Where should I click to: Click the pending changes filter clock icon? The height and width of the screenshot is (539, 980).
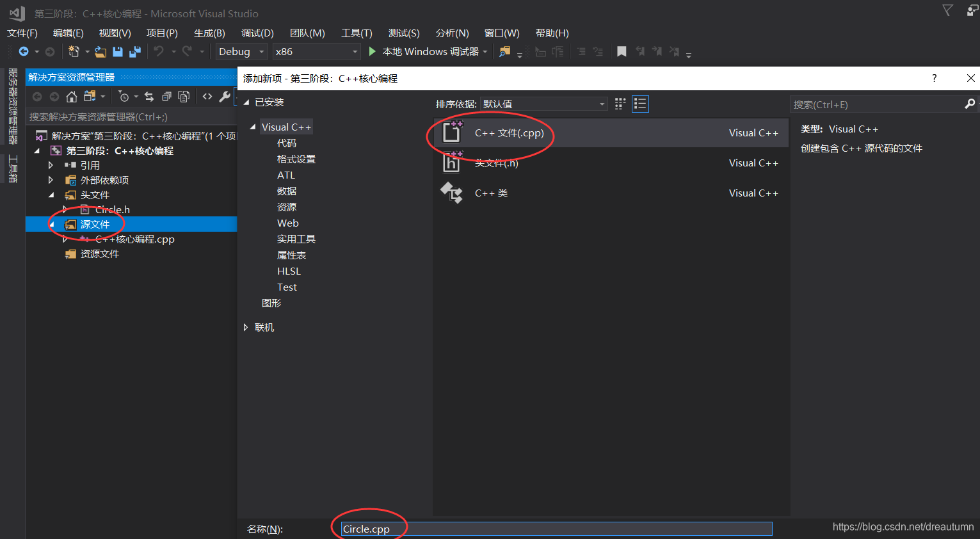124,97
